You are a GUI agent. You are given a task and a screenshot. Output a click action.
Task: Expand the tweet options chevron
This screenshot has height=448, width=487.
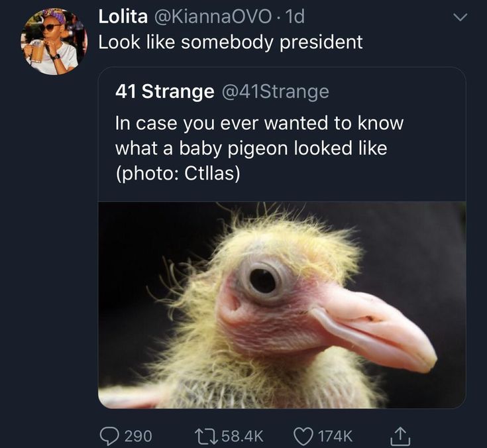(460, 17)
